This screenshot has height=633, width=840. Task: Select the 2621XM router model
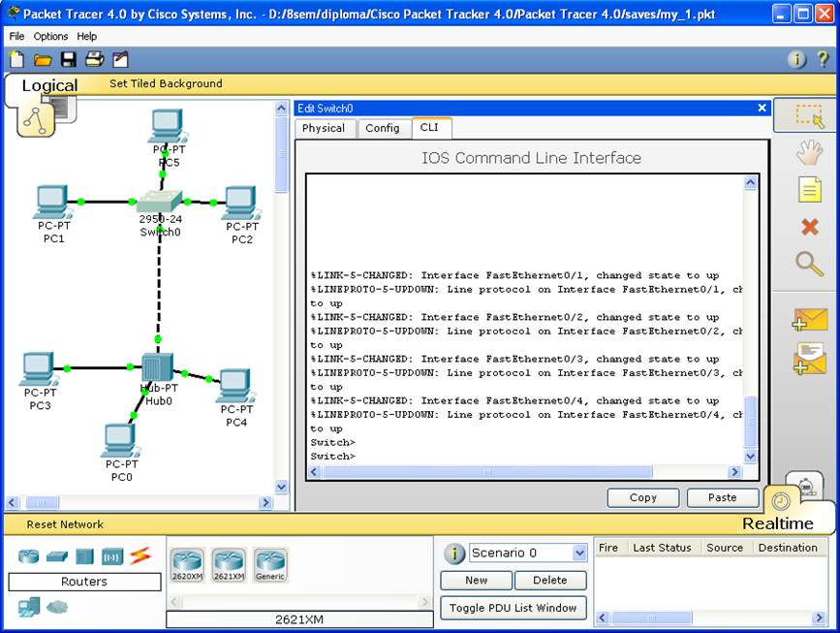pos(229,564)
